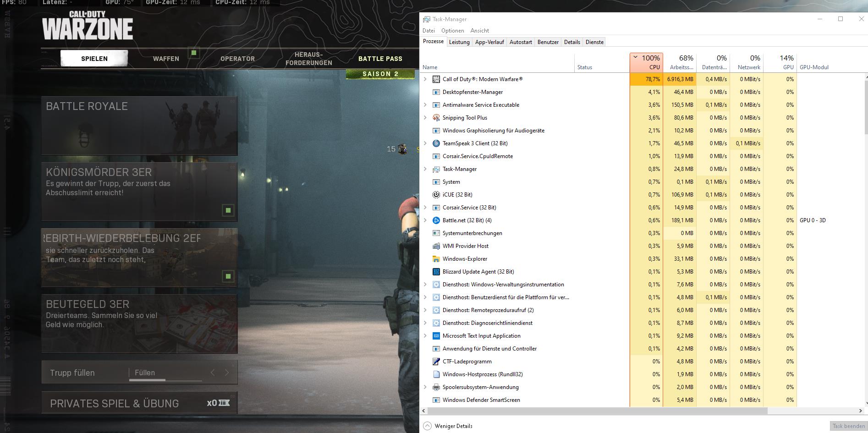Screen dimensions: 868x433
Task: Expand the Snipping Tool Plus row
Action: [x=425, y=118]
